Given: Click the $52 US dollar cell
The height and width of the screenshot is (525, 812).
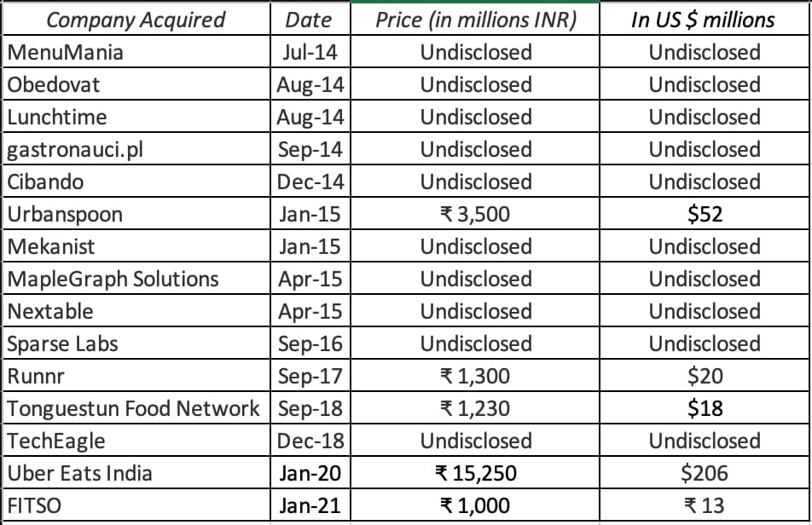Looking at the screenshot, I should tap(705, 214).
